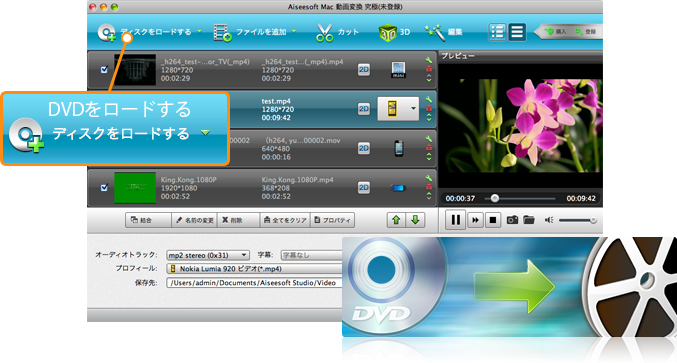The width and height of the screenshot is (677, 363).
Task: Open the Subtitle (字幕) dropdown
Action: [311, 255]
